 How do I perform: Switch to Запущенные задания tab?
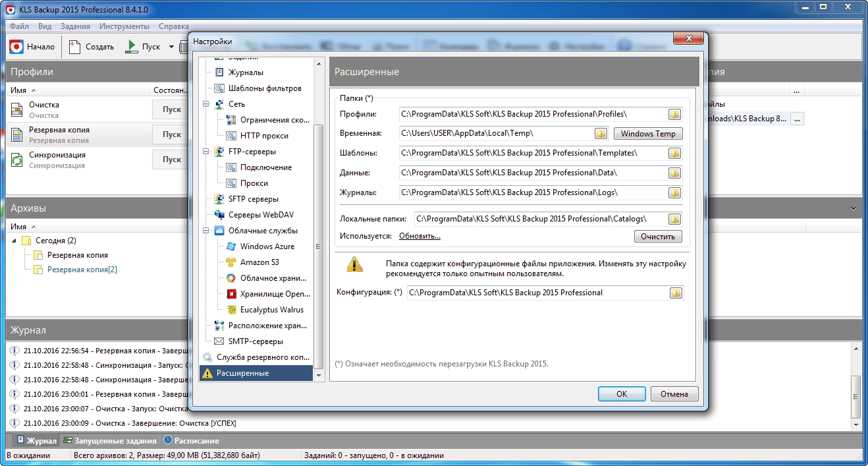click(x=110, y=440)
